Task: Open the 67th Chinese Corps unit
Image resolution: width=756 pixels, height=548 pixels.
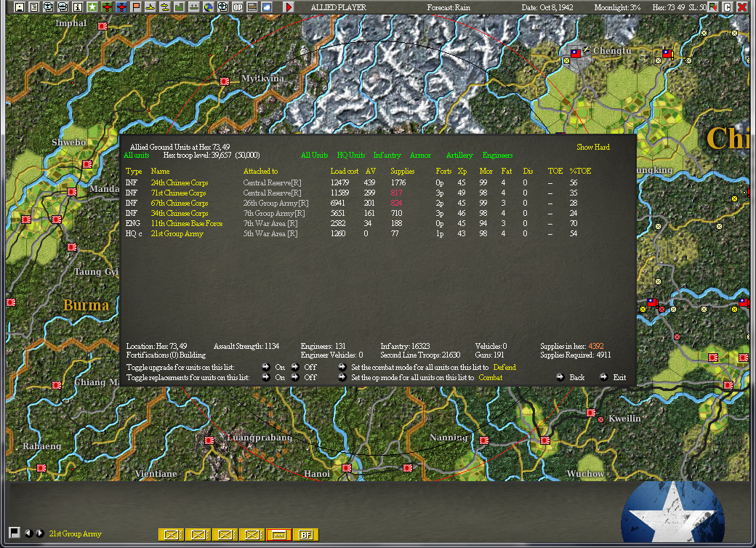Action: tap(180, 203)
